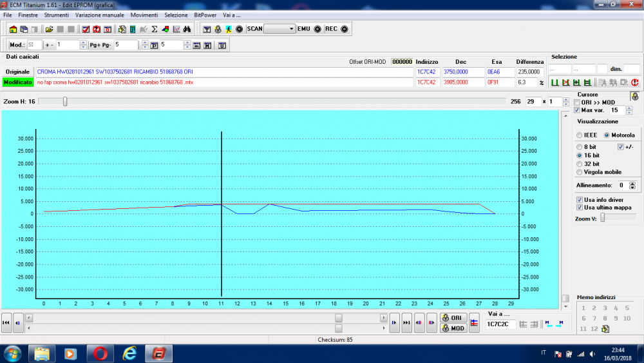Click the green Modificato button
Viewport: 644px width, 363px height.
tap(17, 83)
